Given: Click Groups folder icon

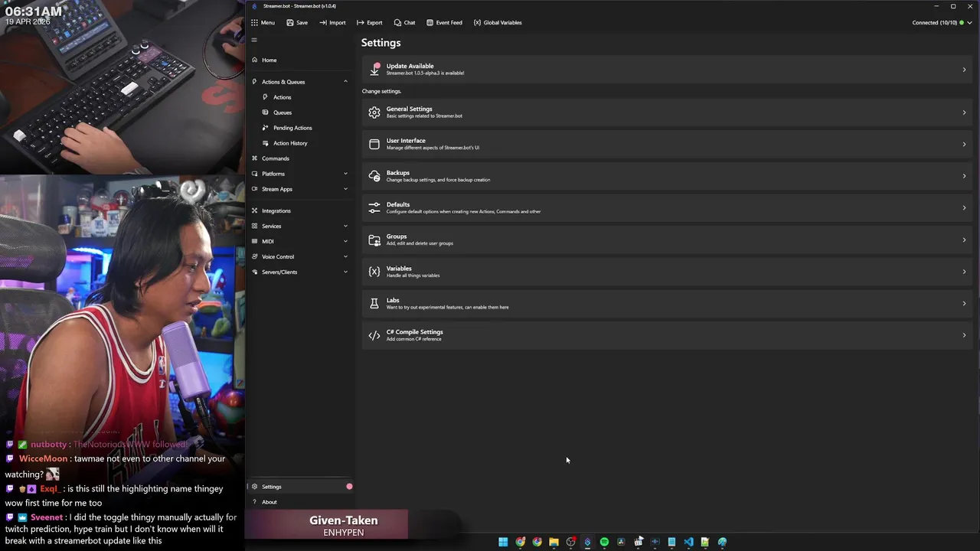Looking at the screenshot, I should (374, 240).
